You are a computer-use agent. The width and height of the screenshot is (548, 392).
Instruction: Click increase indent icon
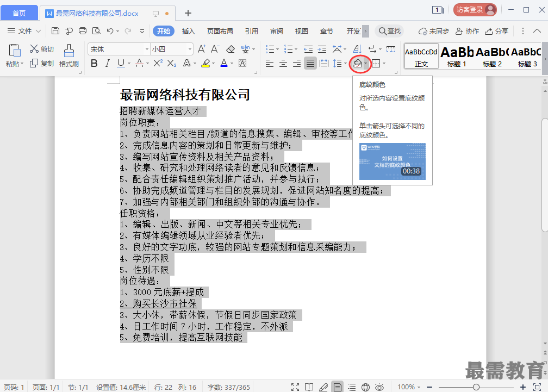[x=322, y=49]
